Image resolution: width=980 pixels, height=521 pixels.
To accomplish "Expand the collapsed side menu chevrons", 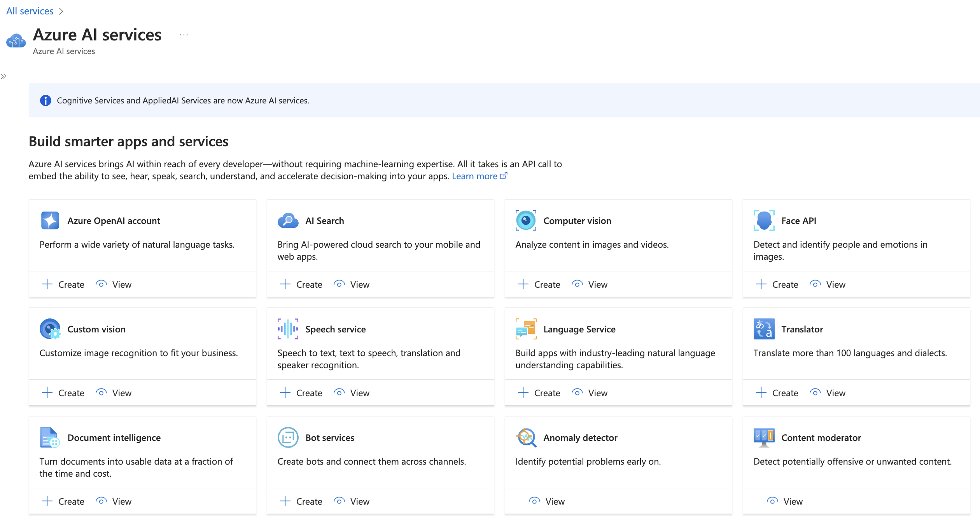I will 3,76.
